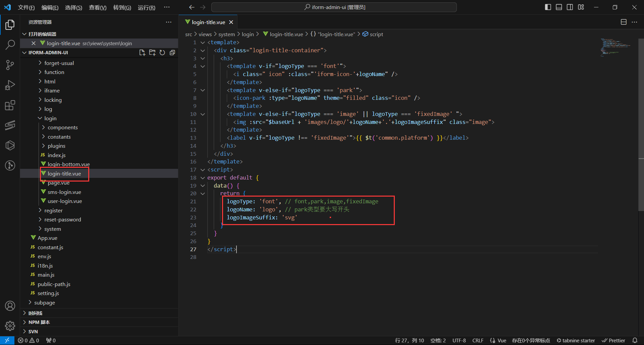644x345 pixels.
Task: Open the Search view in activity bar
Action: 10,45
